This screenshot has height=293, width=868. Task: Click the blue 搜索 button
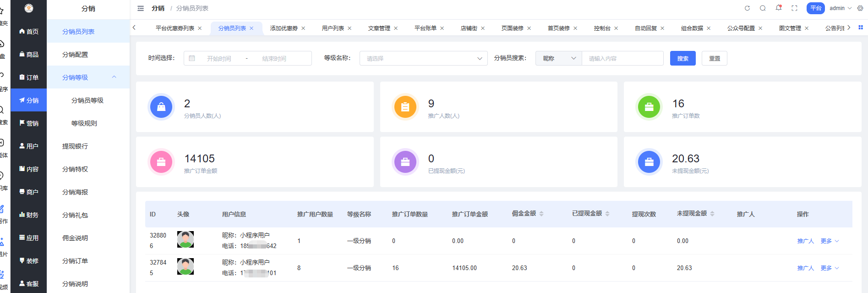click(682, 58)
